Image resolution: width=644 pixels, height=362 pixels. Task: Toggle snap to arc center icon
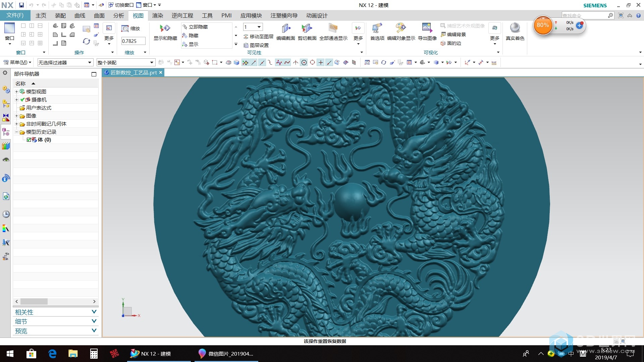coord(304,62)
